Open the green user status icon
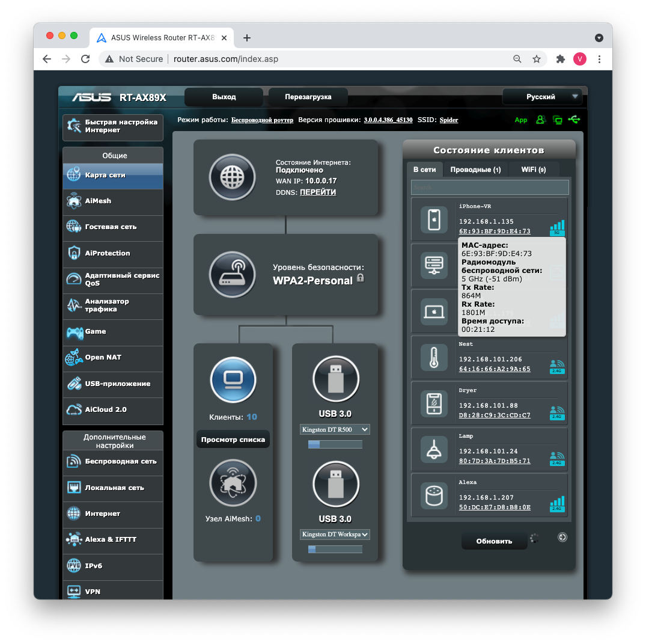Image resolution: width=646 pixels, height=644 pixels. click(x=540, y=120)
